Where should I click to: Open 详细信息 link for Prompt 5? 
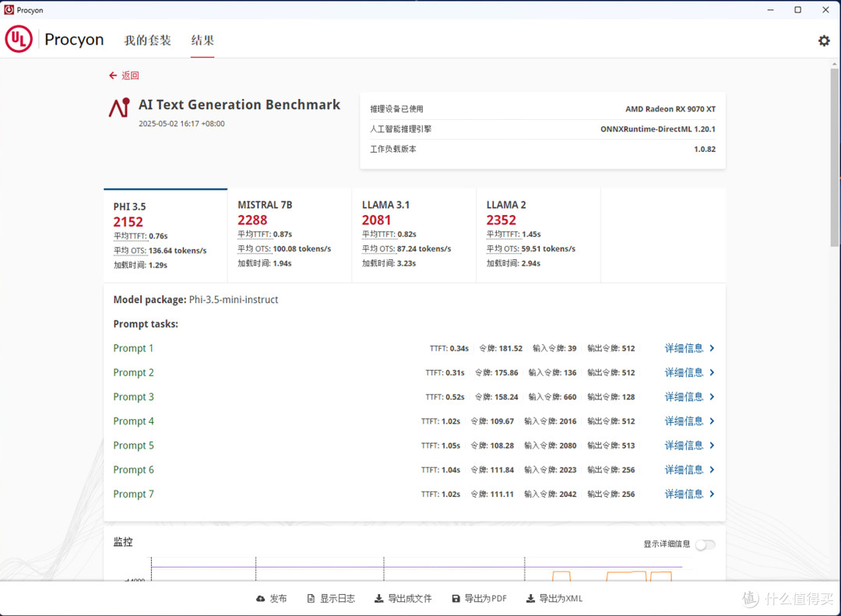click(x=684, y=445)
